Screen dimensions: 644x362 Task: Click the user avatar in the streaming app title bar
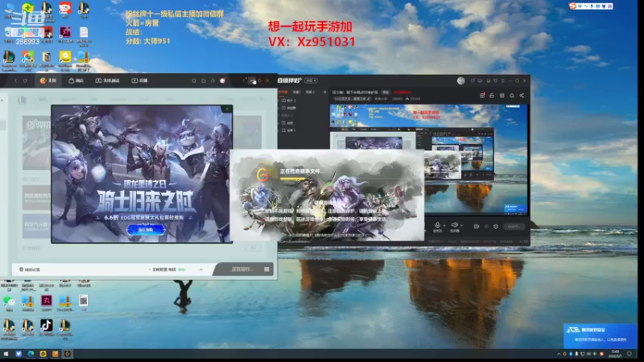tap(460, 80)
